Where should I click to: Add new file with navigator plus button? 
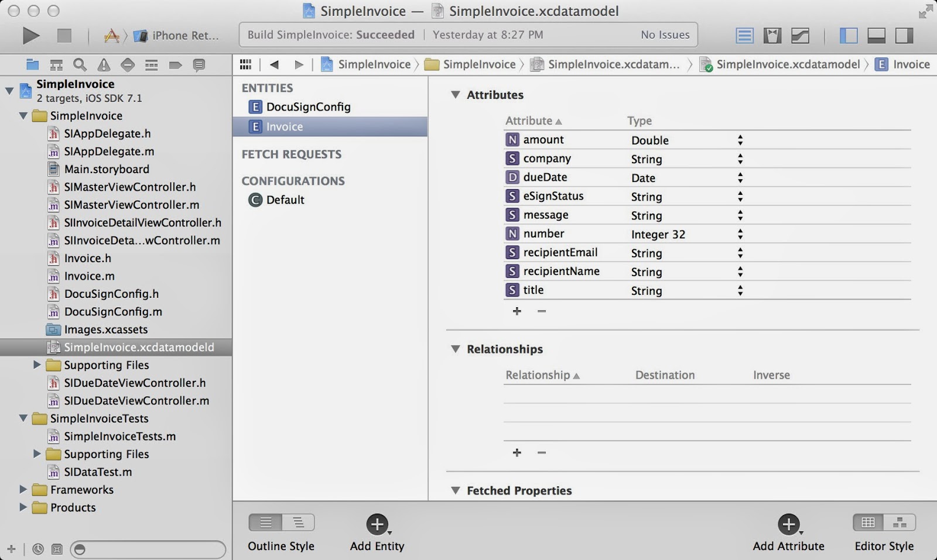(11, 549)
